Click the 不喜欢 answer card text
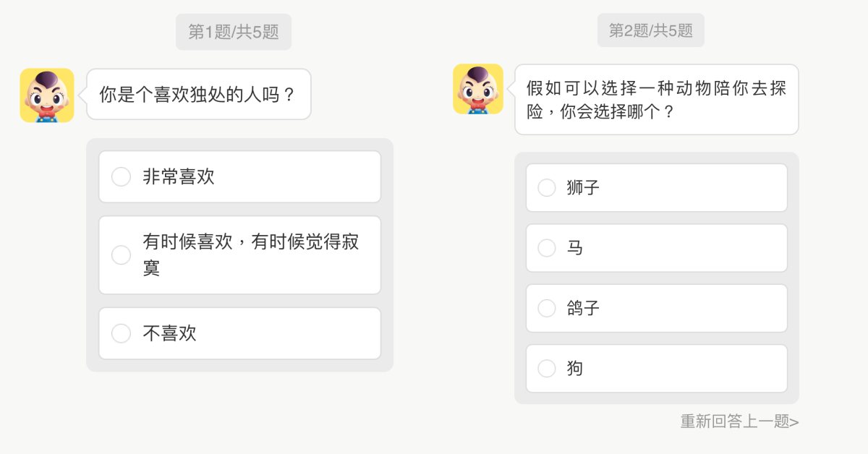This screenshot has height=454, width=868. tap(170, 333)
